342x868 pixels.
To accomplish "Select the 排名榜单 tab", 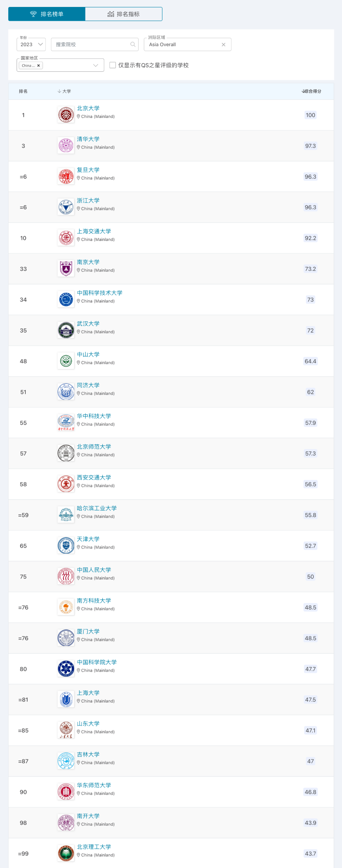I will [47, 14].
